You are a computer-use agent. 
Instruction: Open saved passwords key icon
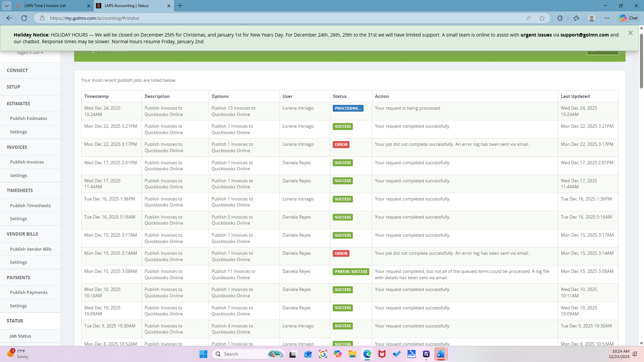click(x=529, y=18)
